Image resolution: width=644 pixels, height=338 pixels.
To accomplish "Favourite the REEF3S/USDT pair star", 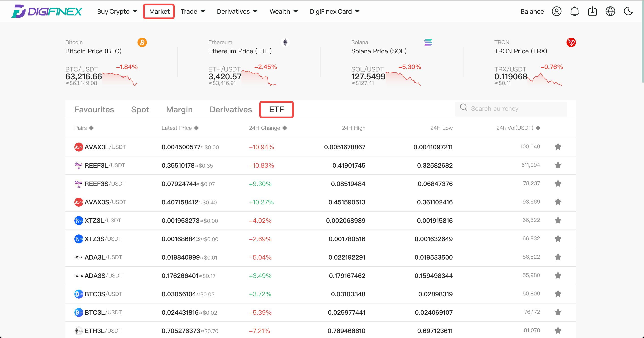I will [x=558, y=183].
